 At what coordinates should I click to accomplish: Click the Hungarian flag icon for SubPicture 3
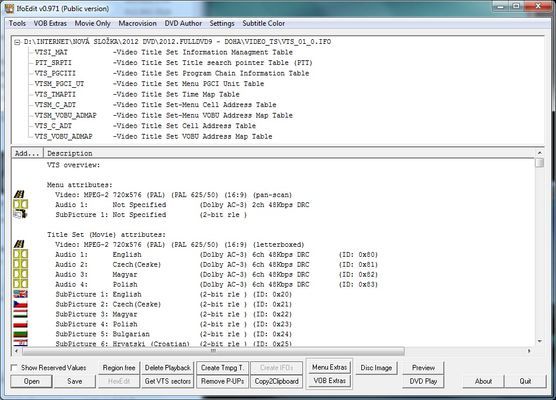(21, 314)
